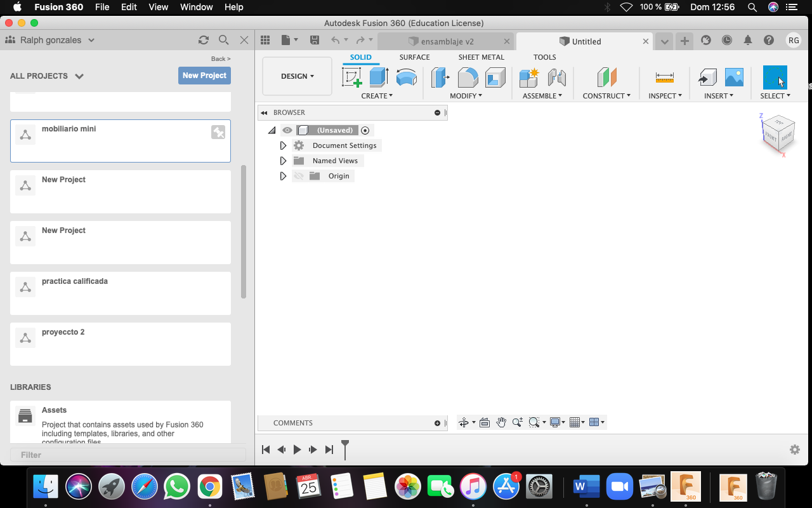Undo the last action in Fusion toolbar

[335, 40]
